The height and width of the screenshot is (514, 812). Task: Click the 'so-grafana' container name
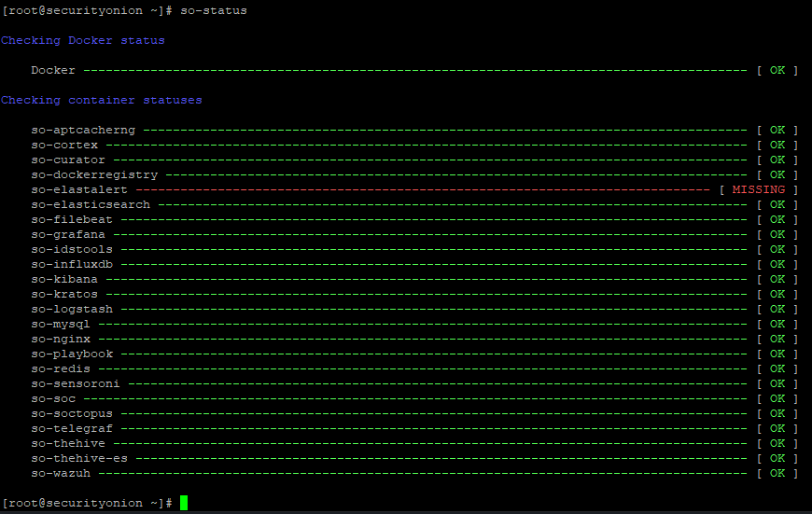click(x=68, y=234)
